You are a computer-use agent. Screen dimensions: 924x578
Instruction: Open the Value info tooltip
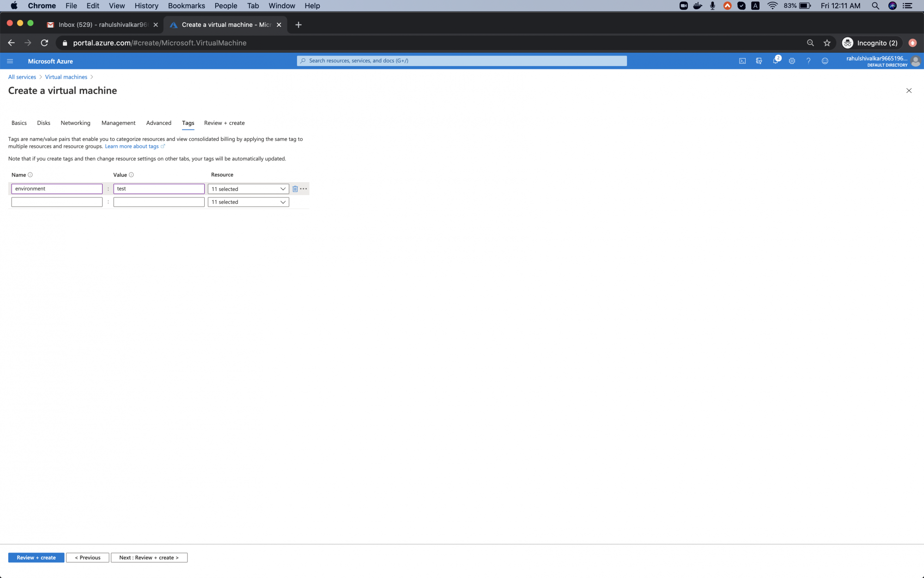coord(131,175)
